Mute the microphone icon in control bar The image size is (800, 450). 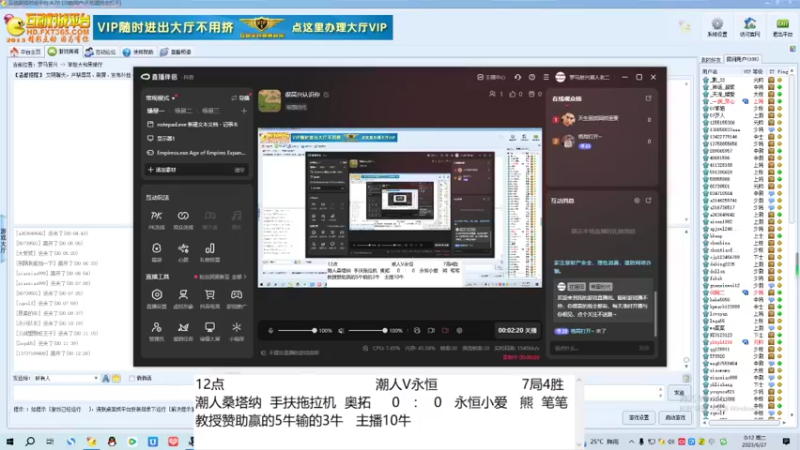pyautogui.click(x=270, y=331)
